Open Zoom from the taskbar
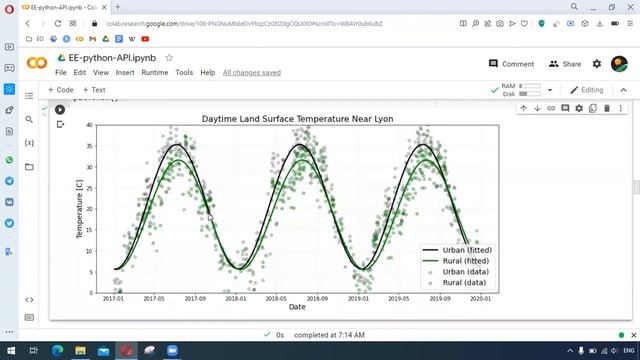640x360 pixels. (172, 351)
